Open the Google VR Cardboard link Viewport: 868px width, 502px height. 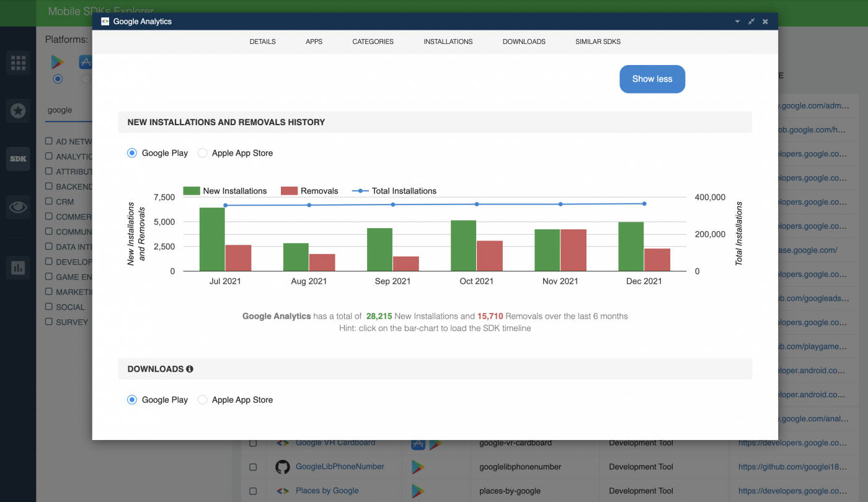click(335, 443)
